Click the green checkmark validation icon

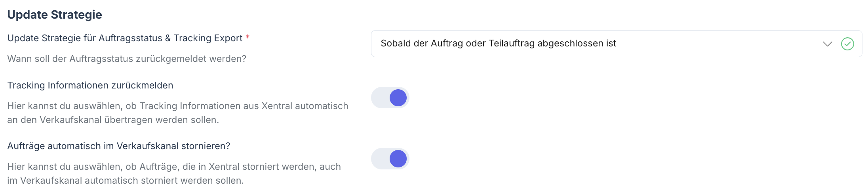847,44
